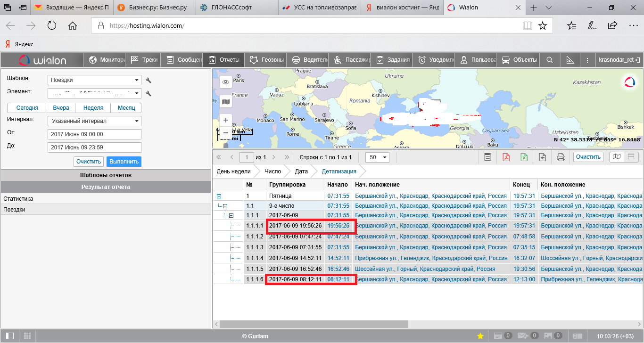Open the rows-per-page dropdown showing 50
This screenshot has width=644, height=343.
[x=378, y=157]
